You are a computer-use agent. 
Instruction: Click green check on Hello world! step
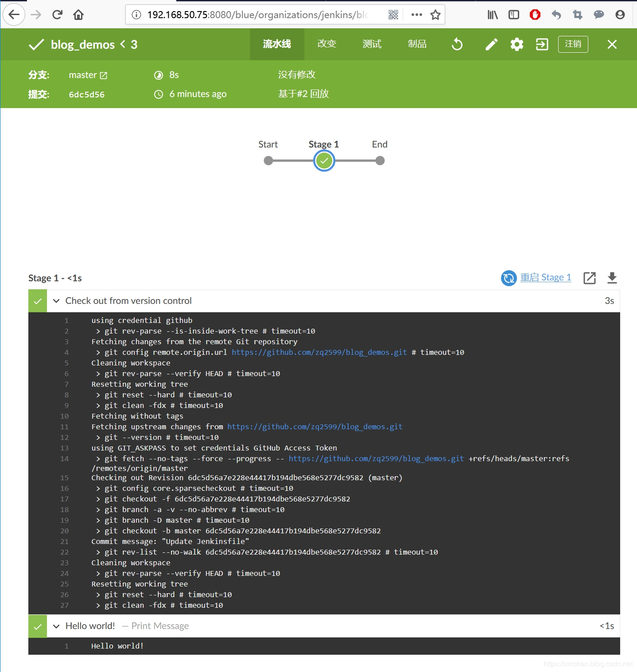coord(38,626)
